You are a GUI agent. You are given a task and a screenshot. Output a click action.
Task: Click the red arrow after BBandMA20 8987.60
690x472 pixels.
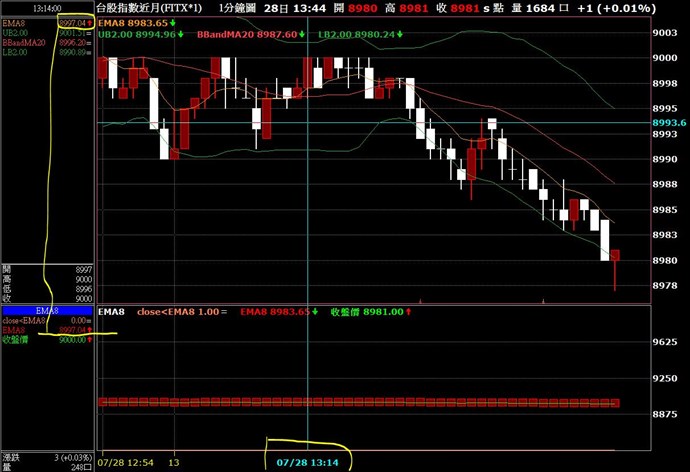click(x=305, y=34)
